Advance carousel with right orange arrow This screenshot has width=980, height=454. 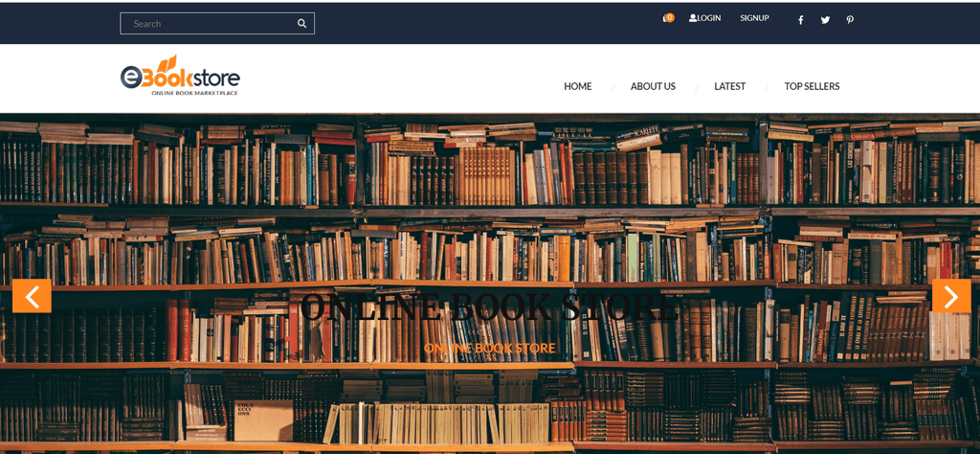point(951,296)
